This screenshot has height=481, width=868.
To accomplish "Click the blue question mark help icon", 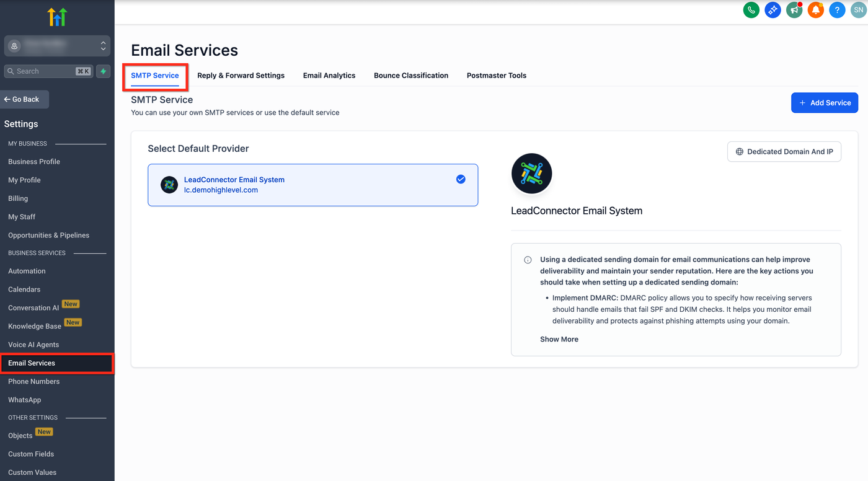I will [837, 10].
